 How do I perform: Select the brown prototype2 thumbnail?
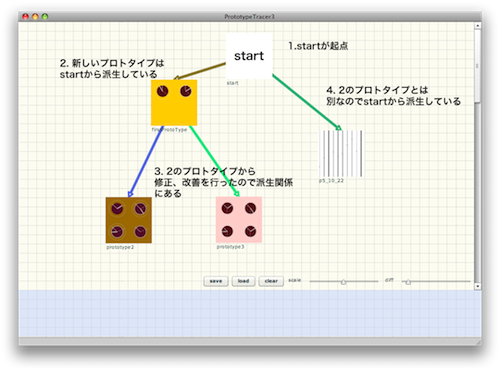click(x=129, y=220)
